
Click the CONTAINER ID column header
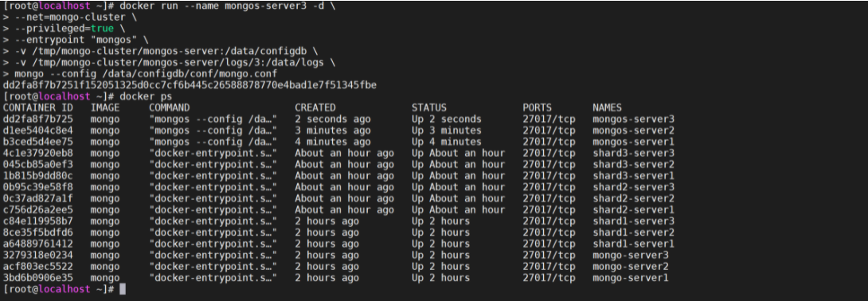coord(37,107)
